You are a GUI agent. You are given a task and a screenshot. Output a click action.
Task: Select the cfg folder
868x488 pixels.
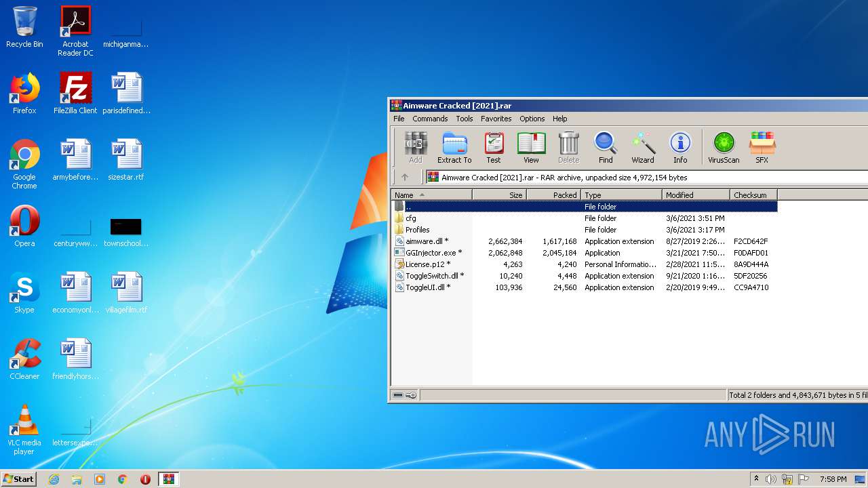pyautogui.click(x=585, y=218)
